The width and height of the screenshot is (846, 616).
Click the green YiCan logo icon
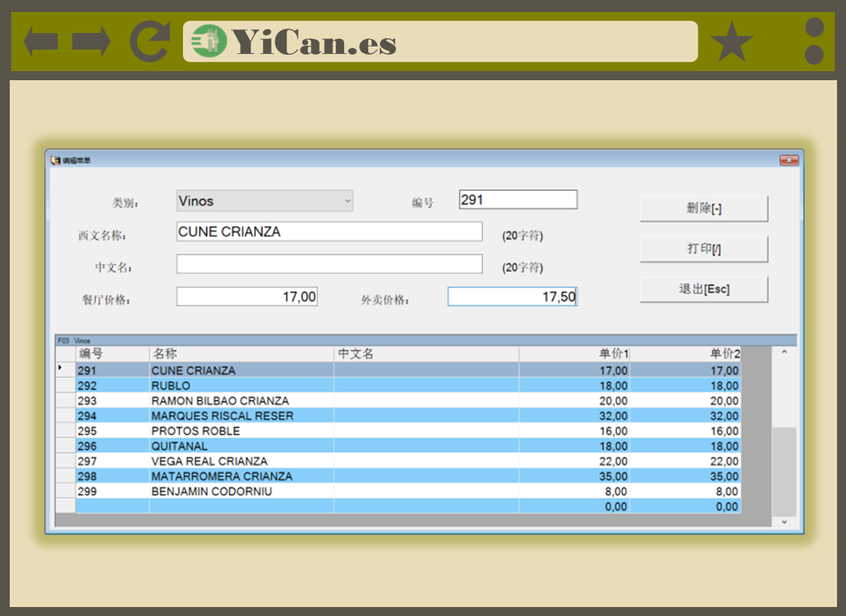click(x=208, y=41)
